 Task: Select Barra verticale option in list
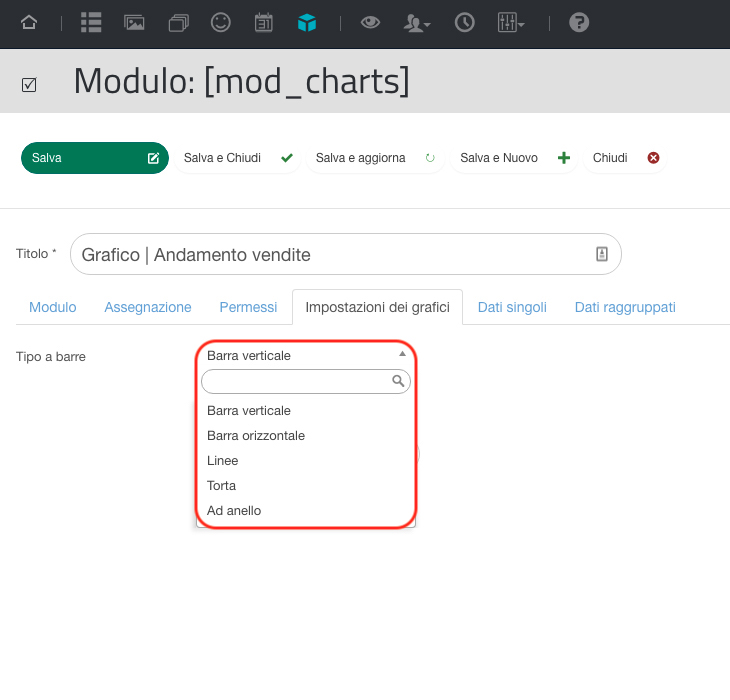pos(306,411)
